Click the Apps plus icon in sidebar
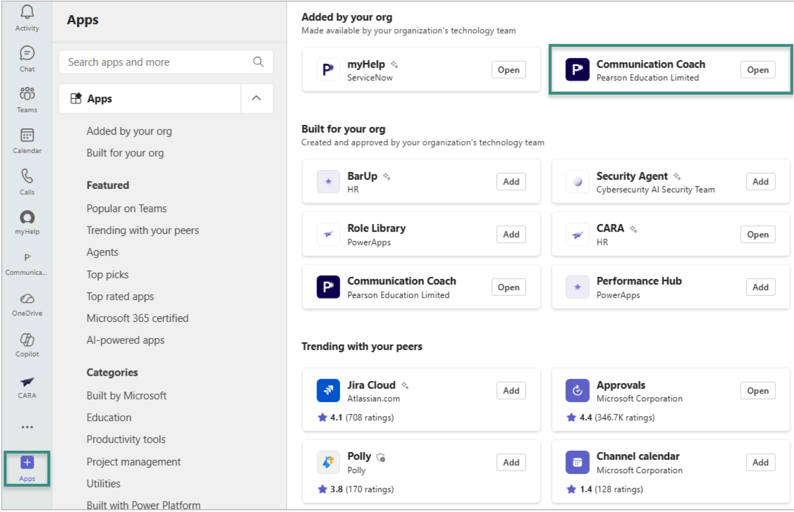794x512 pixels. coord(27,462)
